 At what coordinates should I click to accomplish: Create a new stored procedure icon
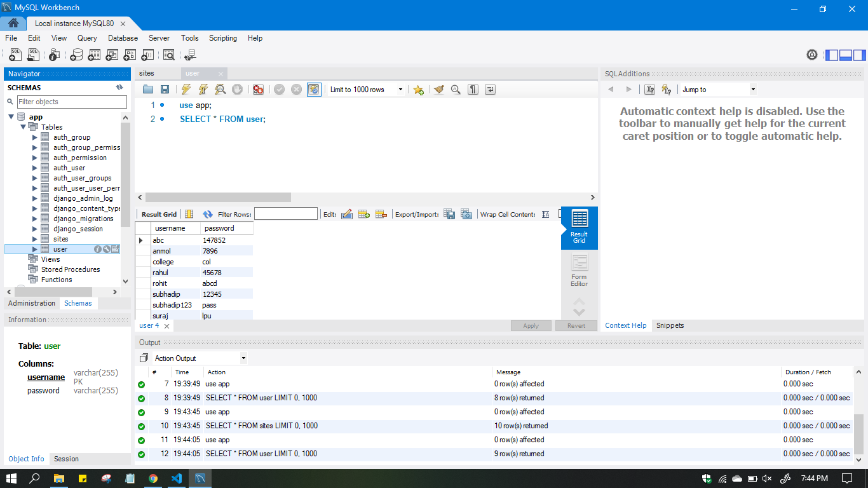coord(130,55)
